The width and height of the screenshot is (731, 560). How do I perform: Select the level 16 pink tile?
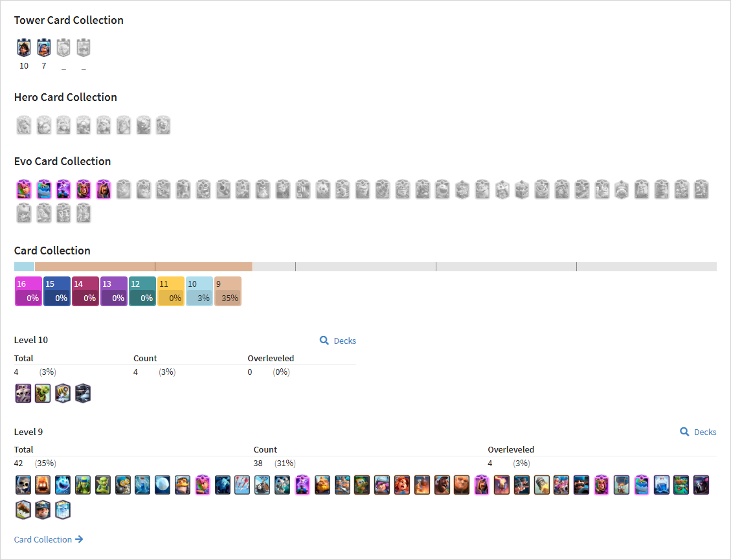(x=28, y=291)
